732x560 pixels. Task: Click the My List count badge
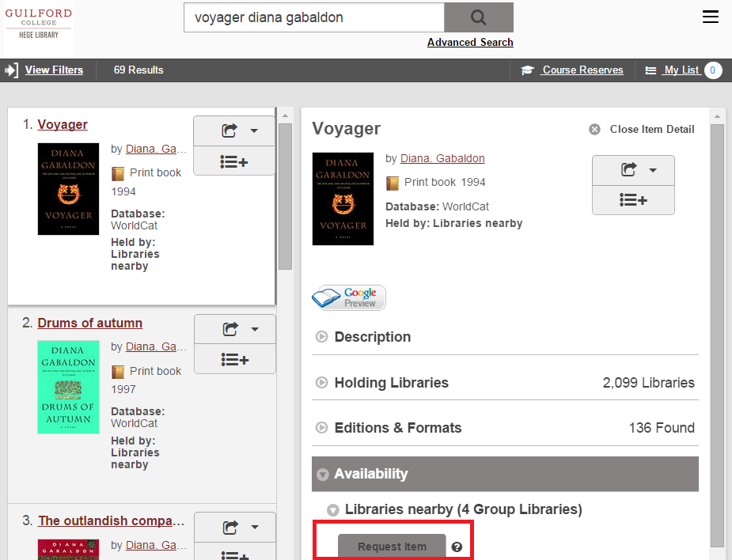pyautogui.click(x=712, y=70)
